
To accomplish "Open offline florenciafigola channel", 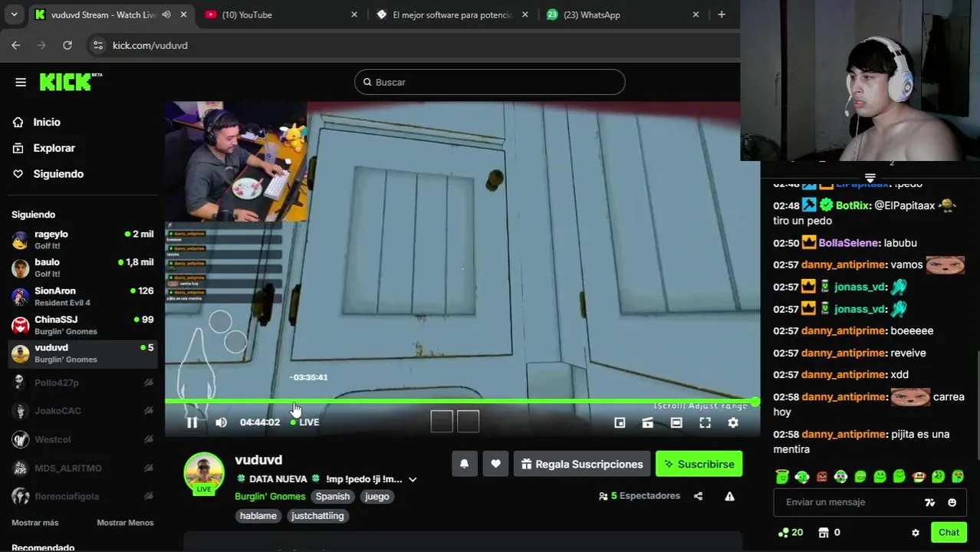I will pyautogui.click(x=82, y=496).
